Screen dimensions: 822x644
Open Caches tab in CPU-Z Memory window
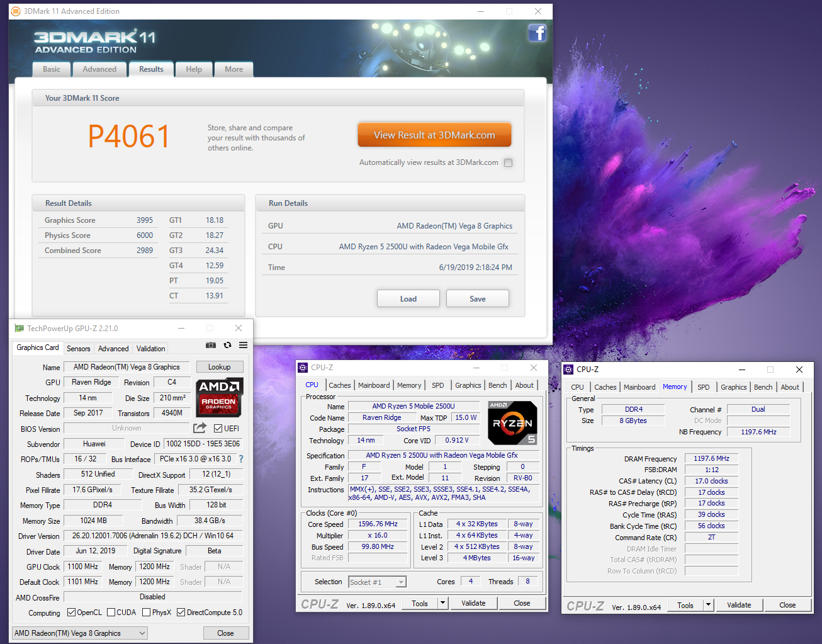[605, 387]
